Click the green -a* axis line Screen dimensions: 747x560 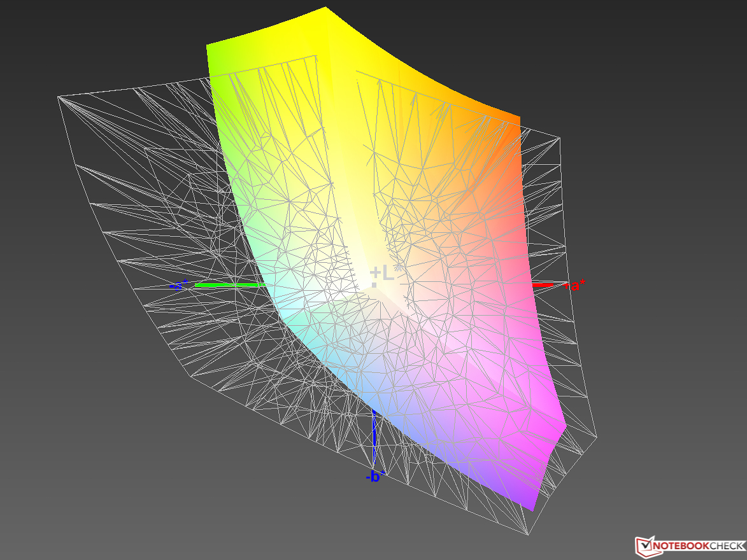tap(230, 284)
